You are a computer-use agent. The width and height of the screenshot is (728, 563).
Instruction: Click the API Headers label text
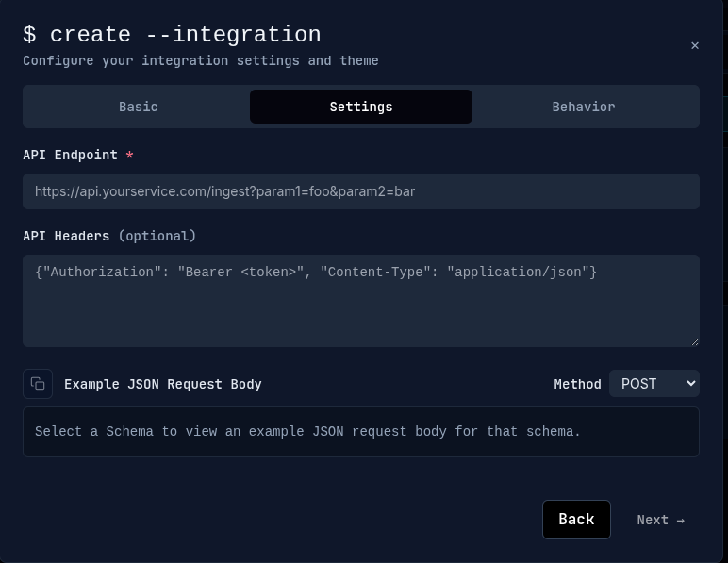[x=66, y=236]
